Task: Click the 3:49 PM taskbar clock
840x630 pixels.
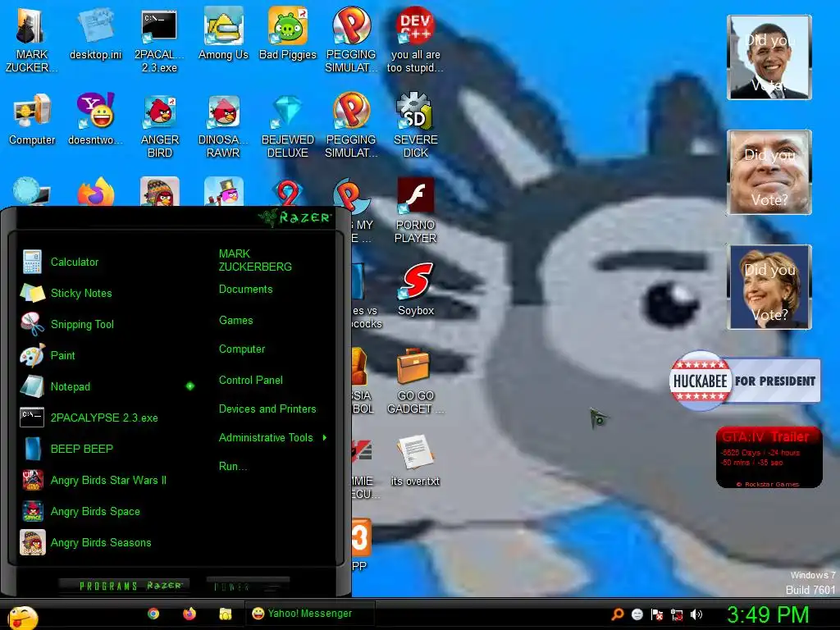Action: (x=768, y=615)
